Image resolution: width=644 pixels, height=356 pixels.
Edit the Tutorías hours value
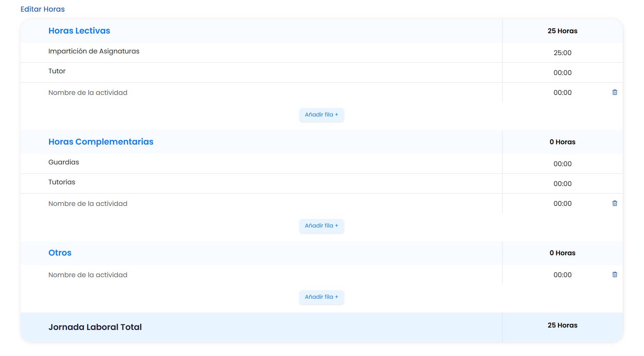[562, 184]
